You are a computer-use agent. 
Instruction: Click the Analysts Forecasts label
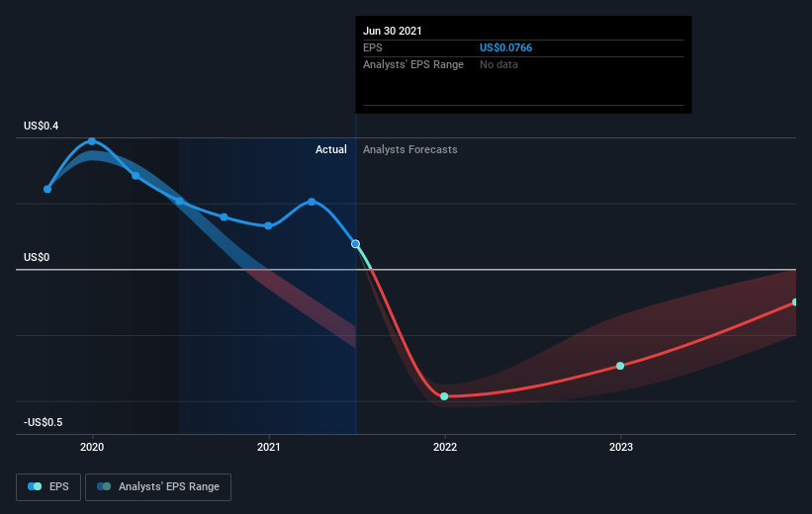pyautogui.click(x=410, y=149)
